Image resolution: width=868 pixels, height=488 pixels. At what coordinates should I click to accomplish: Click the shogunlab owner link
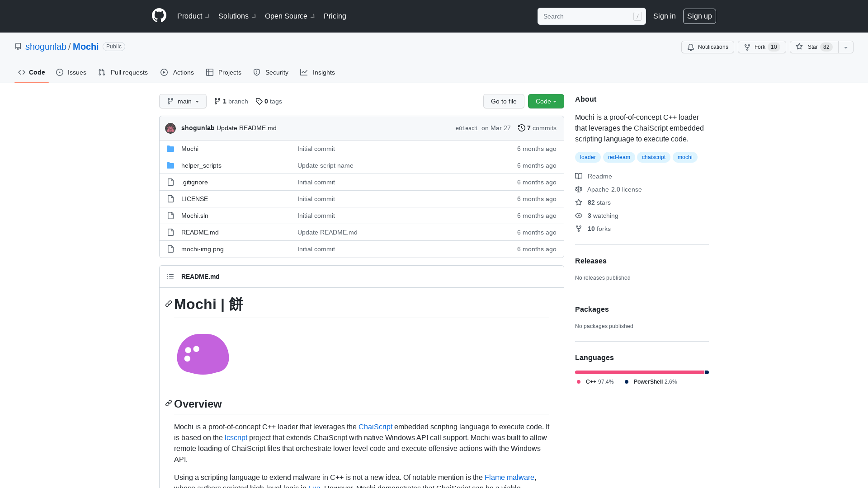(46, 47)
